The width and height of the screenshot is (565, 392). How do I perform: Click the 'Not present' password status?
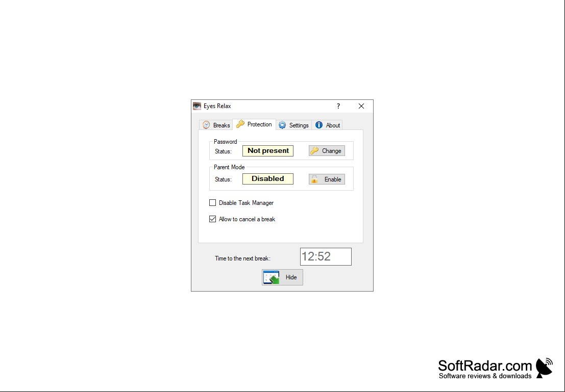(x=268, y=151)
